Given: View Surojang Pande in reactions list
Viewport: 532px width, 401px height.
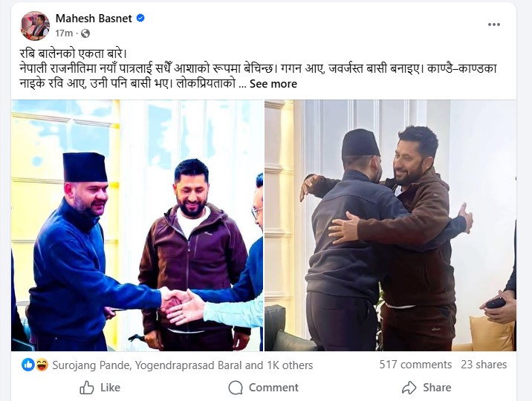Looking at the screenshot, I should [x=90, y=365].
